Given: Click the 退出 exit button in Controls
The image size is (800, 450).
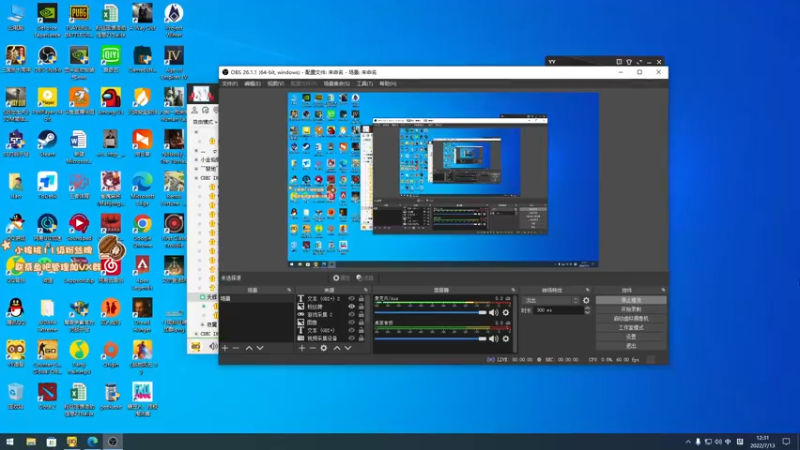Looking at the screenshot, I should coord(631,346).
